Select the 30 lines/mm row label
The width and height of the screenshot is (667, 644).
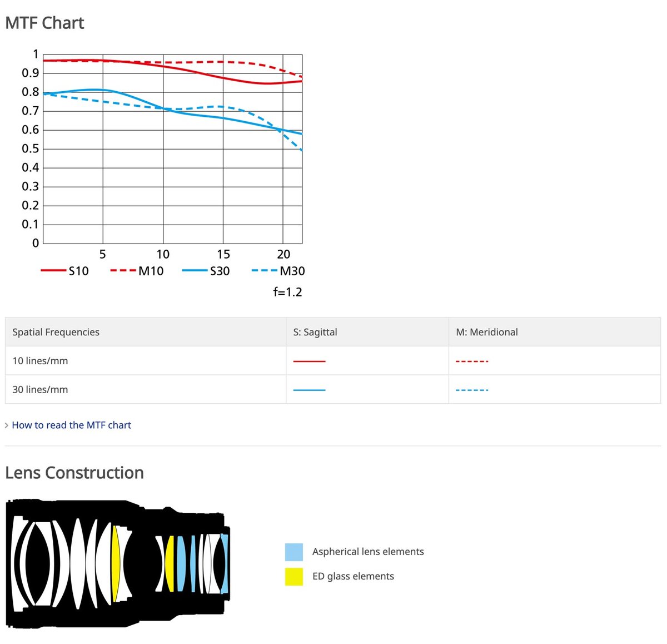click(x=40, y=390)
